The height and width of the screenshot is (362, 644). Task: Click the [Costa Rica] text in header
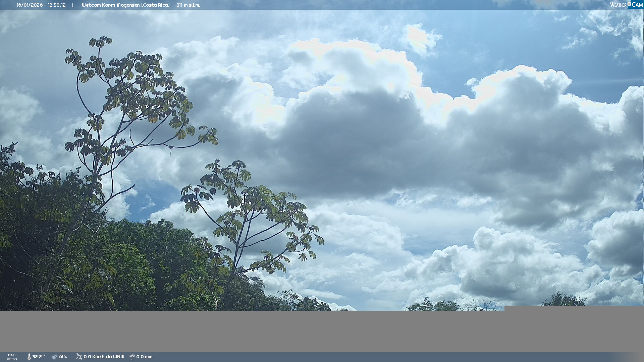pyautogui.click(x=155, y=5)
